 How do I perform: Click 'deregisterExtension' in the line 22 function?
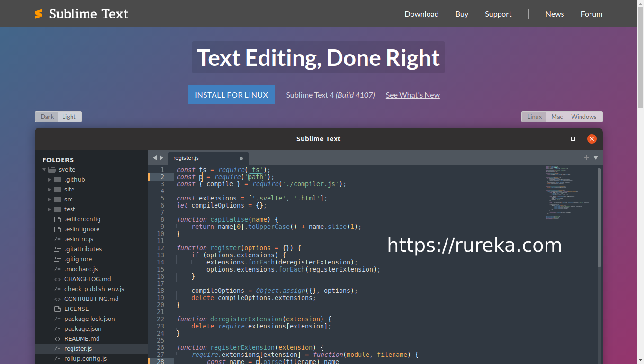[245, 319]
